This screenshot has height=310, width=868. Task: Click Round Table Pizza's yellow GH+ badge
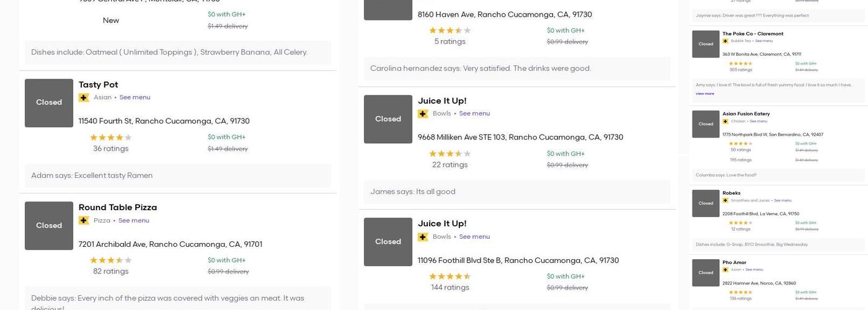[x=84, y=221]
